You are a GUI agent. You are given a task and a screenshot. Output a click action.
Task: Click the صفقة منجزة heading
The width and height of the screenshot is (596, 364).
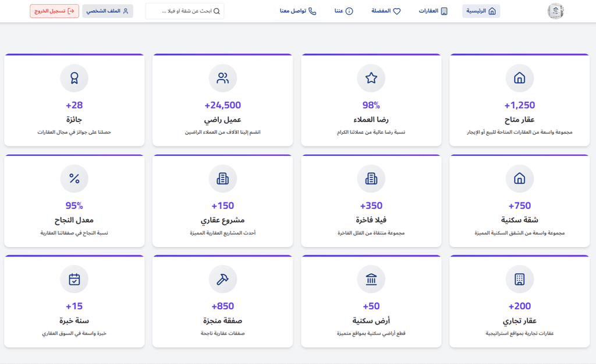[223, 321]
